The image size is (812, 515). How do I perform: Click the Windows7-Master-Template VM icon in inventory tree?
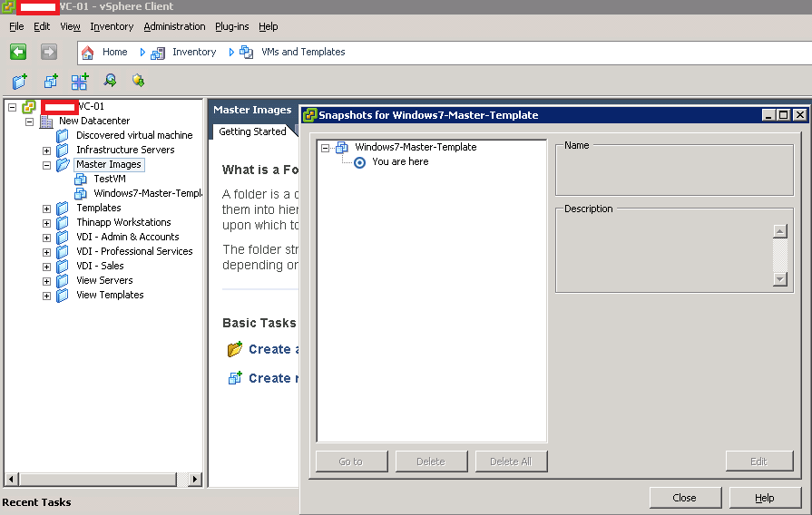80,193
